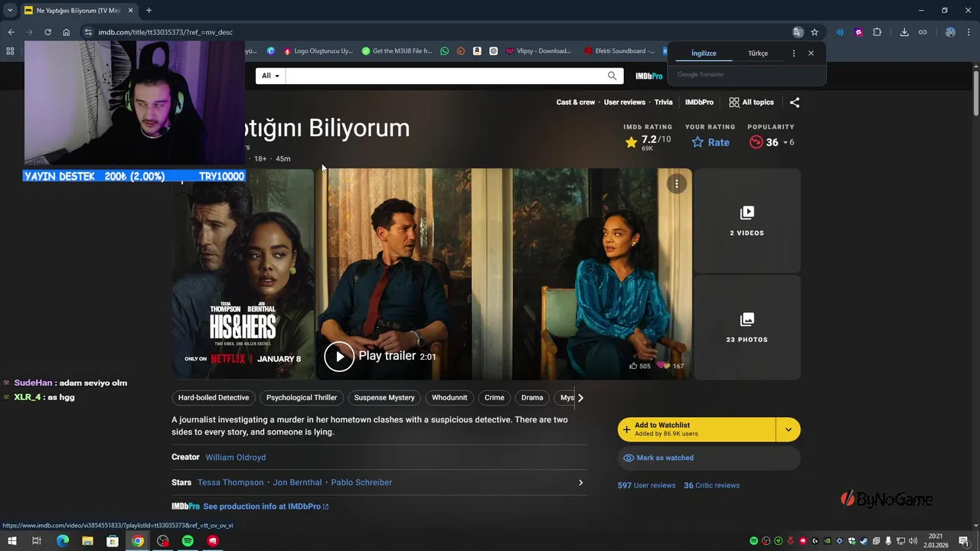
Task: Open Tessa Thompson's page
Action: pyautogui.click(x=230, y=482)
